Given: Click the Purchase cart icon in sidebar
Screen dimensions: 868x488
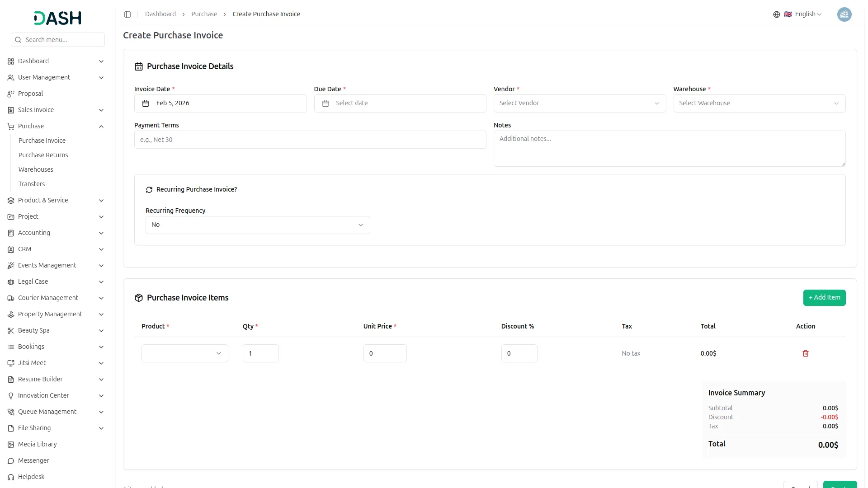Looking at the screenshot, I should tap(11, 127).
